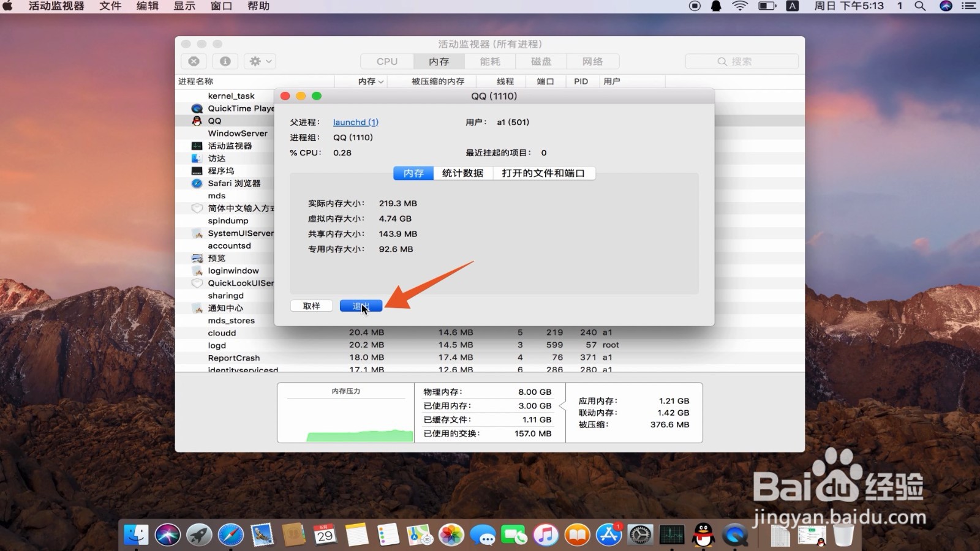
Task: Open the gear actions dropdown in the toolbar
Action: tap(259, 61)
